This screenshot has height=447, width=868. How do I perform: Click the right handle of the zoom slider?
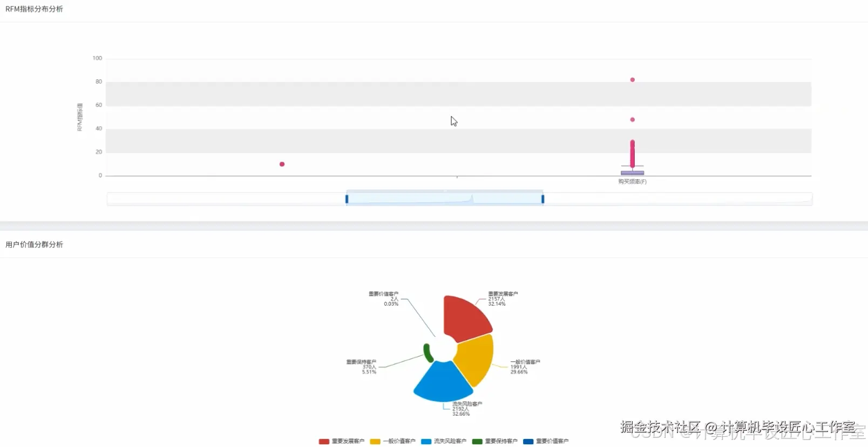point(542,199)
